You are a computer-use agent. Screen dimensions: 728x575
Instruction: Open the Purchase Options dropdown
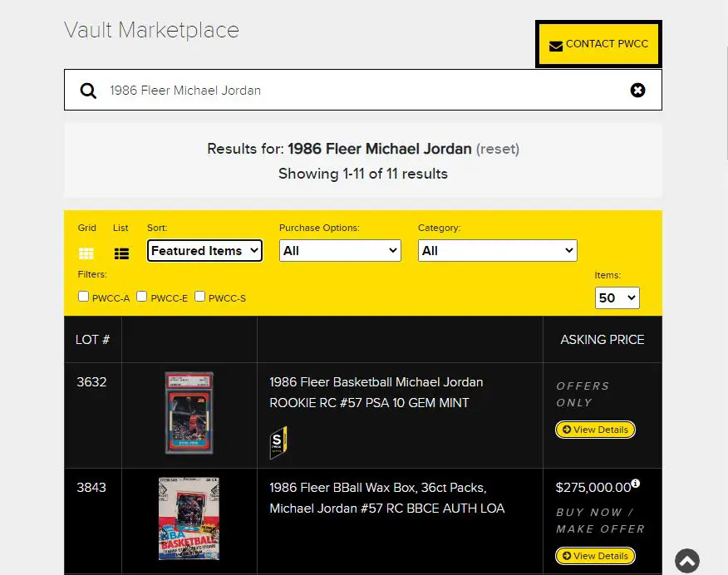(340, 251)
